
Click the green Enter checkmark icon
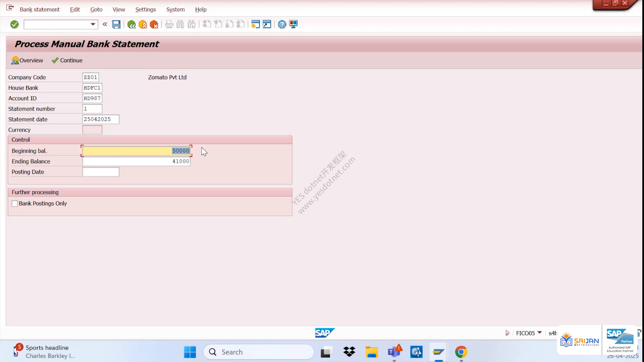coord(14,24)
